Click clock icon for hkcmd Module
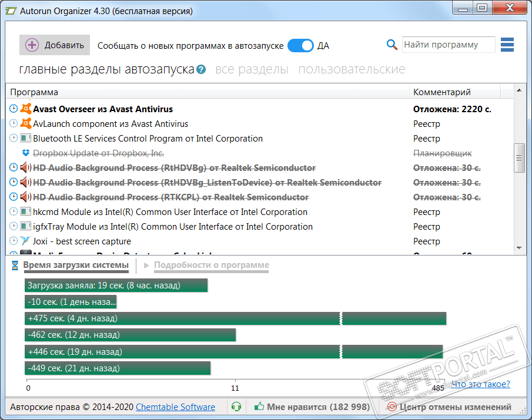The height and width of the screenshot is (420, 532). tap(14, 211)
